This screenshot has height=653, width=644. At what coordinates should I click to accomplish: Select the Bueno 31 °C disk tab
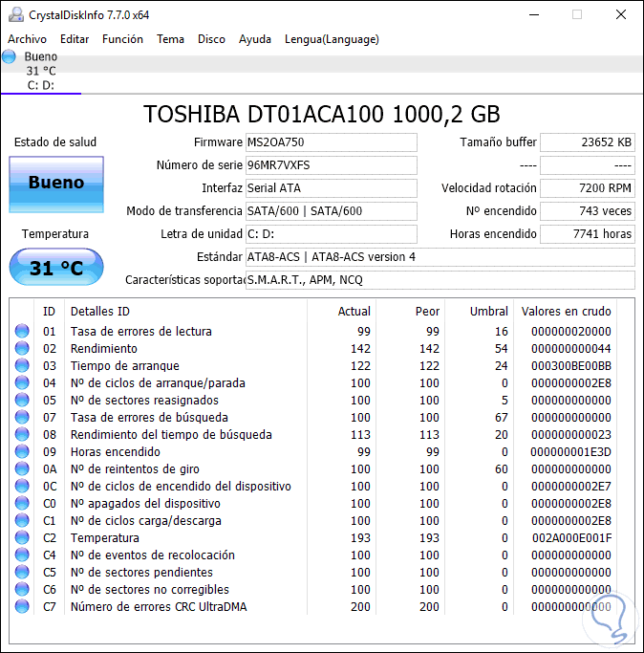point(41,71)
